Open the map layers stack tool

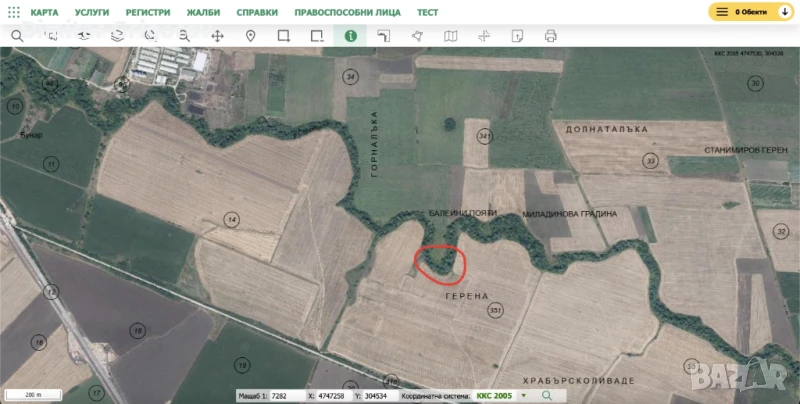pos(117,35)
